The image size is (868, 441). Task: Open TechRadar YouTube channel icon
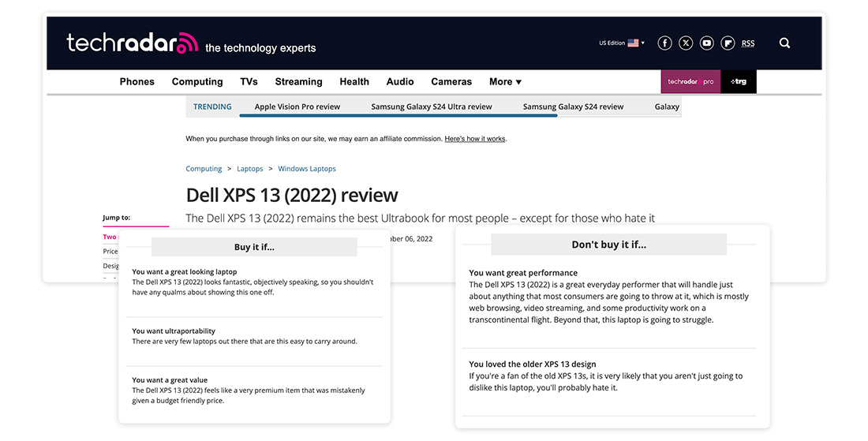click(x=707, y=43)
